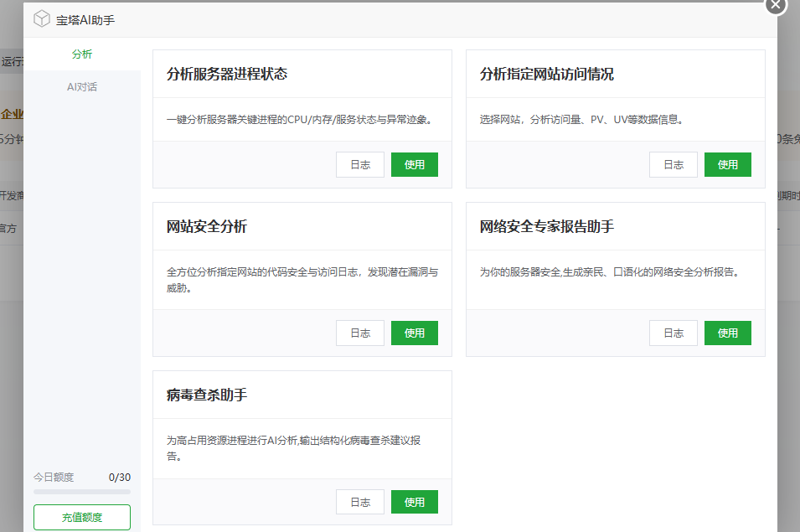Close the 宝塔AI助手 dialog
The width and height of the screenshot is (800, 532).
click(x=776, y=5)
